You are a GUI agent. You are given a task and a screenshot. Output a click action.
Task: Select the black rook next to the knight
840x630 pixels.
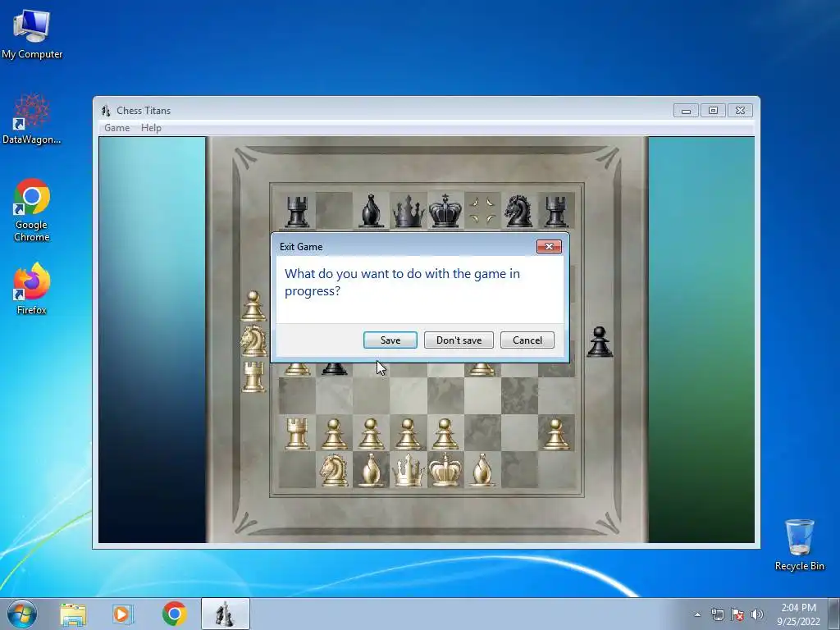[555, 212]
